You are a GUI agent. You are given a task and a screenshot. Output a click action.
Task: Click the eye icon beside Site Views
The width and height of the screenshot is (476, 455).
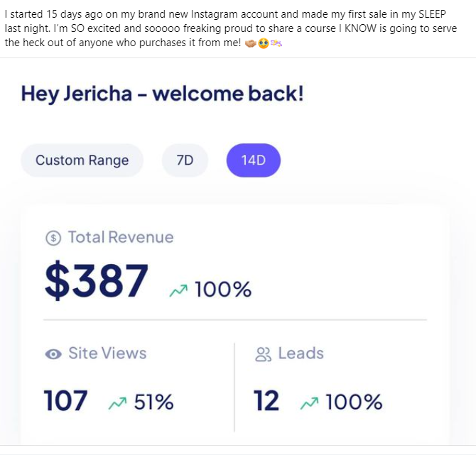(53, 353)
